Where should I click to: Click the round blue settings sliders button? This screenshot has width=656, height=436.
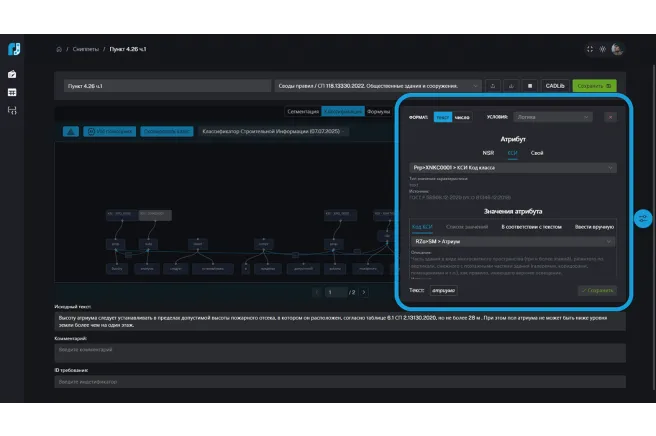coord(643,217)
